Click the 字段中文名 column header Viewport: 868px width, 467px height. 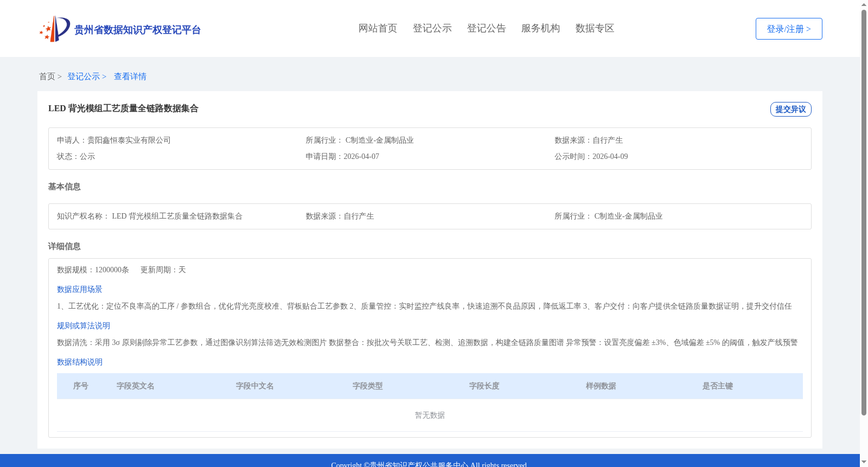click(x=255, y=386)
